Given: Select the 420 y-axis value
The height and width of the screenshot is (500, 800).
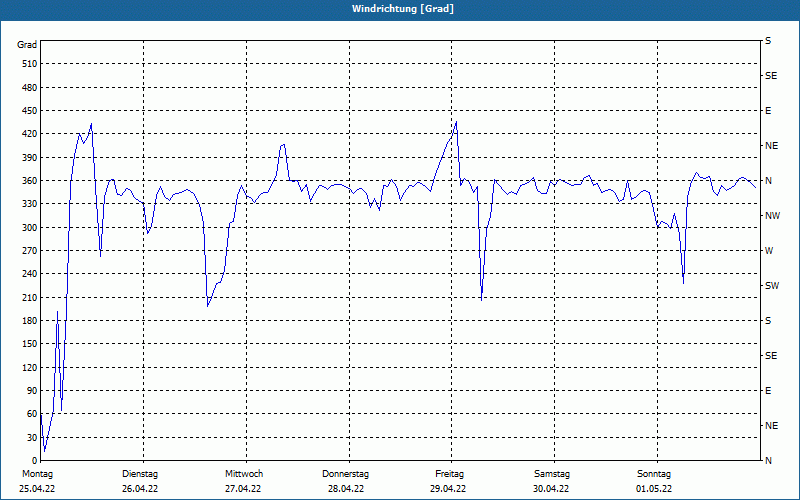Looking at the screenshot, I should point(30,134).
